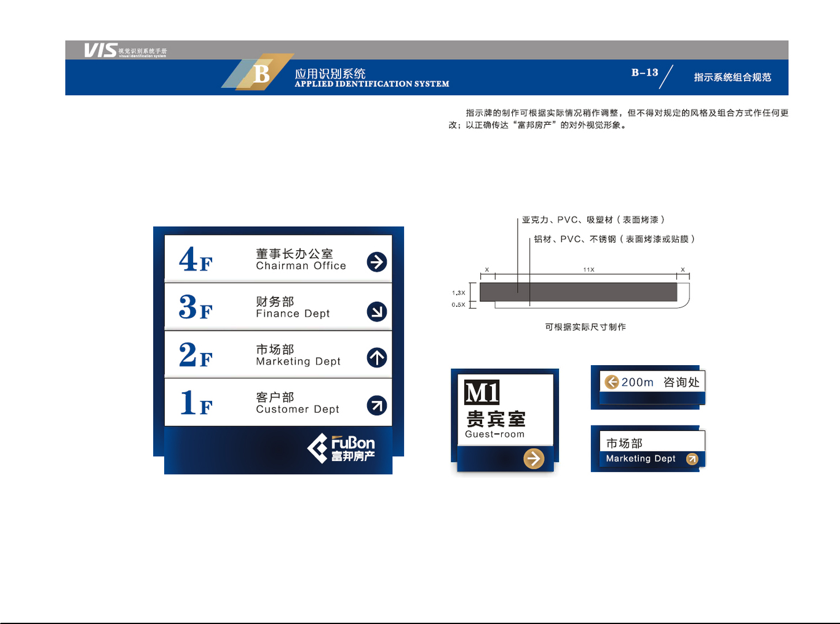Click the '财务部' text on 3F row
This screenshot has height=624, width=840.
tap(275, 301)
